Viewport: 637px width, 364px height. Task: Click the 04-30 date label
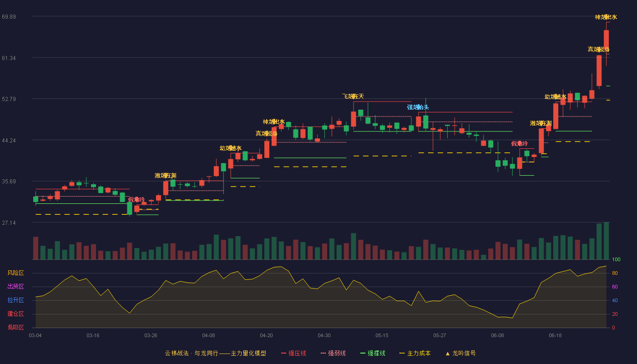point(324,335)
